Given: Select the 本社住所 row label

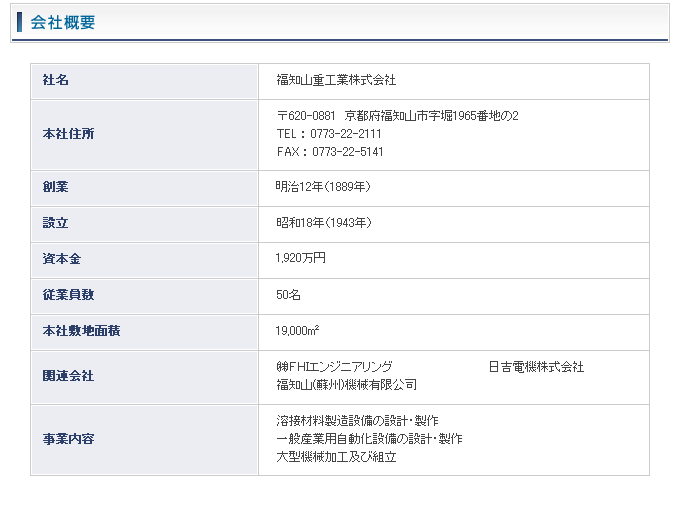Looking at the screenshot, I should click(x=68, y=134).
